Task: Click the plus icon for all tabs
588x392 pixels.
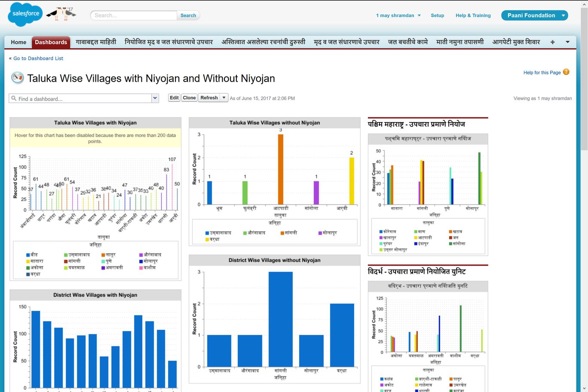Action: 552,42
